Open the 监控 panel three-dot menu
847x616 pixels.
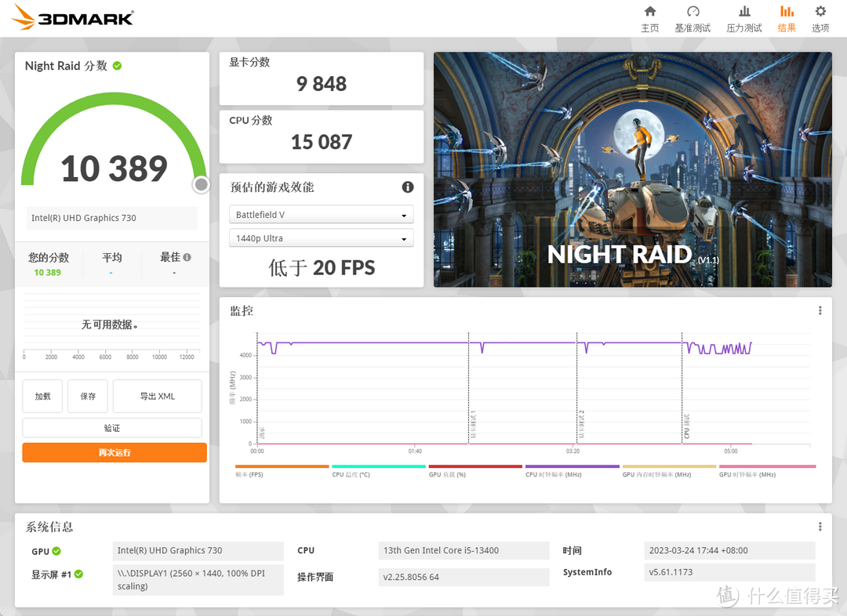(820, 310)
